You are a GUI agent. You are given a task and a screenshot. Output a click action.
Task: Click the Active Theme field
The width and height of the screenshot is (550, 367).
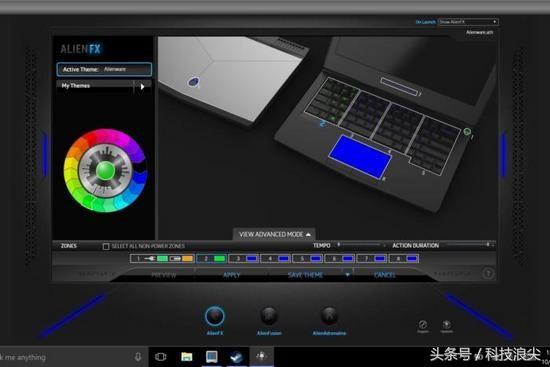coord(104,69)
